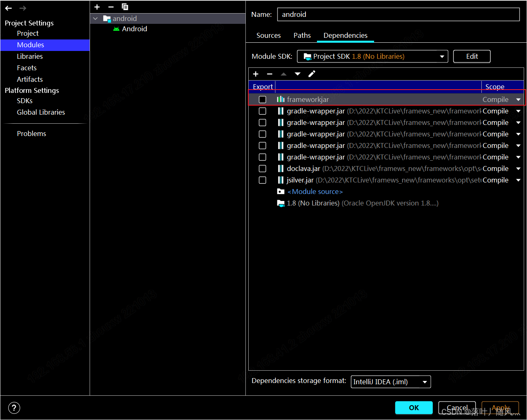527x420 pixels.
Task: Click the jsilver.jar archive icon
Action: [x=281, y=180]
